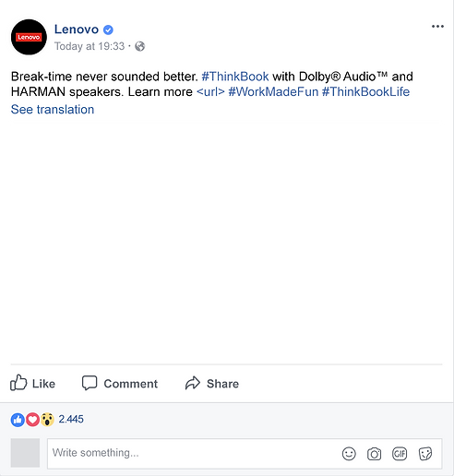Click the blue Like reaction icon
The width and height of the screenshot is (454, 476).
coord(18,420)
